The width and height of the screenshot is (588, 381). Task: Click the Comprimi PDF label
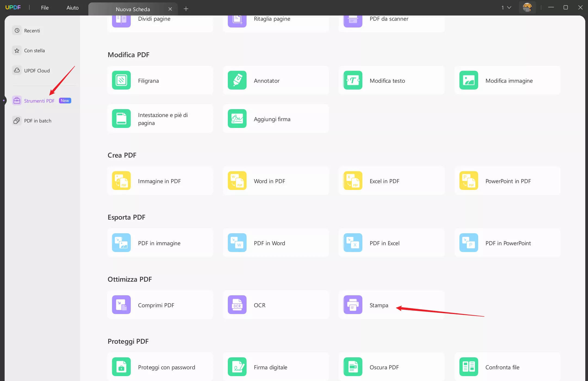click(156, 305)
